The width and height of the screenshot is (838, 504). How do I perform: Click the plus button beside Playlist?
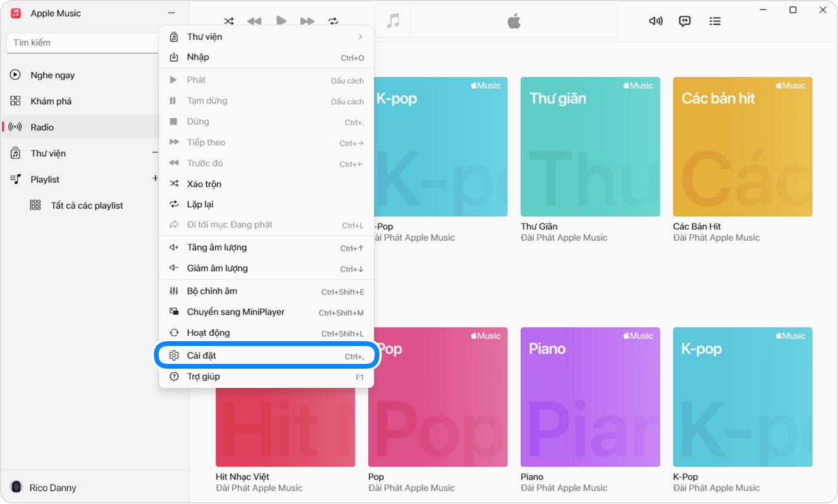point(155,178)
